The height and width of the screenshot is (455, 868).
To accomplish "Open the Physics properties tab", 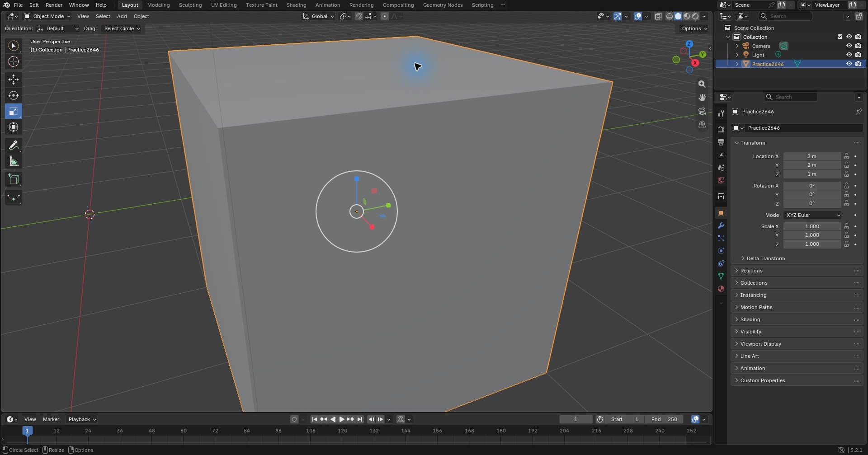I will [x=721, y=251].
